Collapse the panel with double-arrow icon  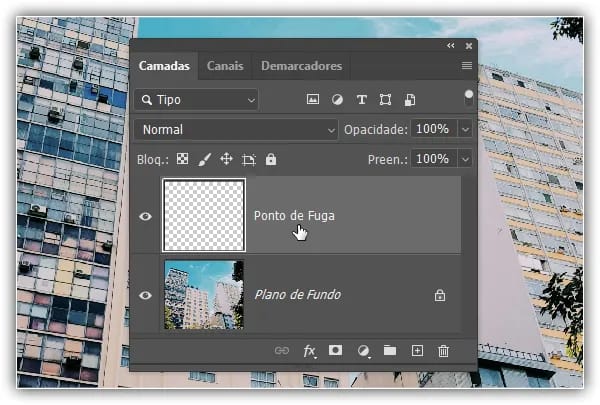click(451, 46)
